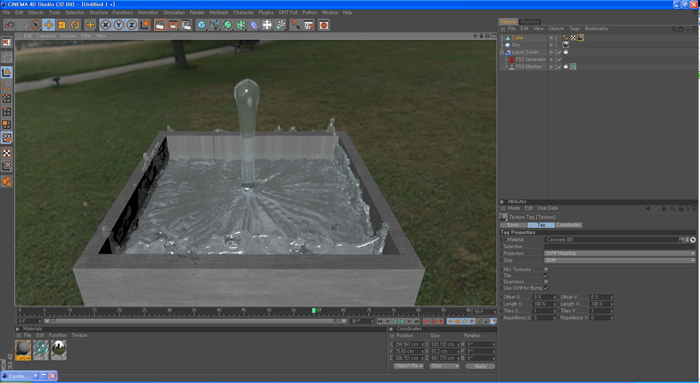Click the Apply button in Coordinates
Viewport: 700px width, 383px height.
480,366
